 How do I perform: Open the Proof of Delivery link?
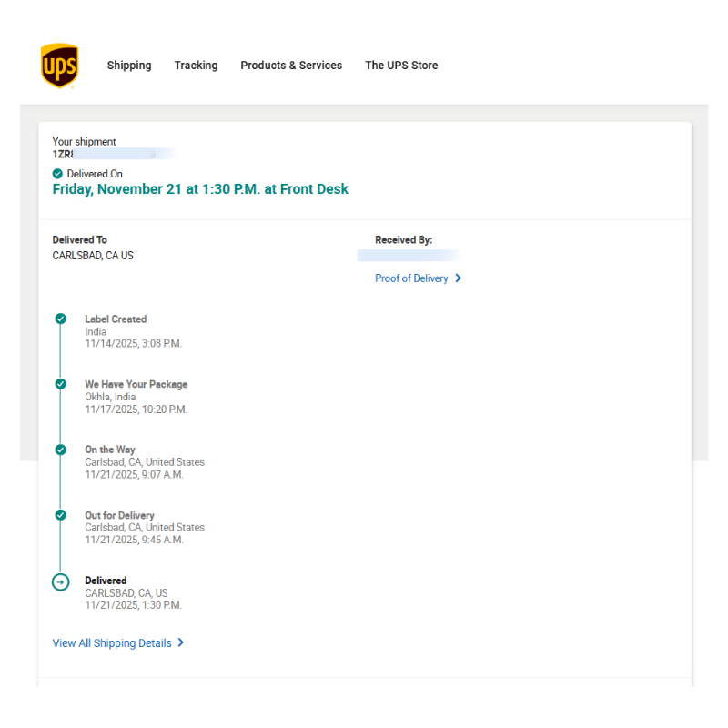(411, 278)
